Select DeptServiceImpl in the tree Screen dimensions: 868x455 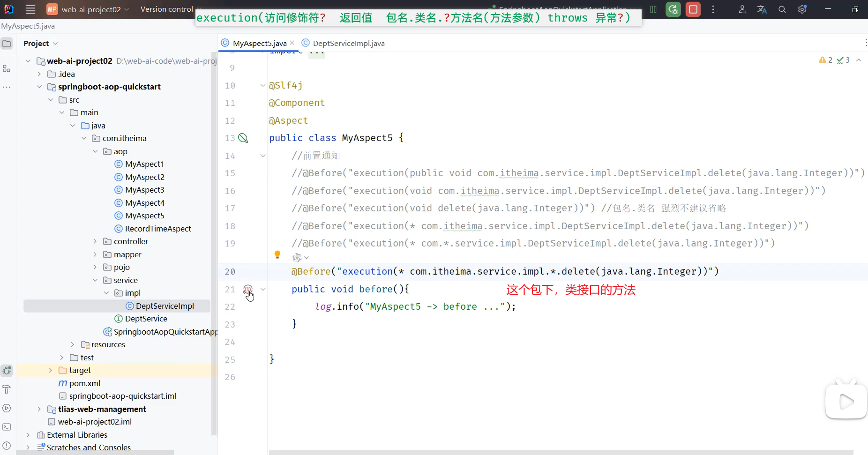point(160,306)
